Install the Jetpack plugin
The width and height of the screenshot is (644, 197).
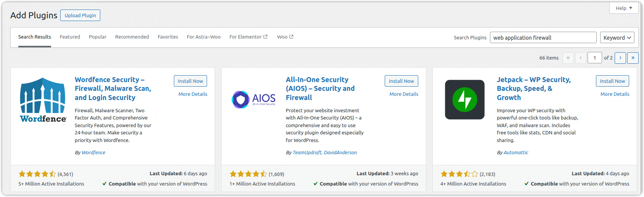click(612, 81)
